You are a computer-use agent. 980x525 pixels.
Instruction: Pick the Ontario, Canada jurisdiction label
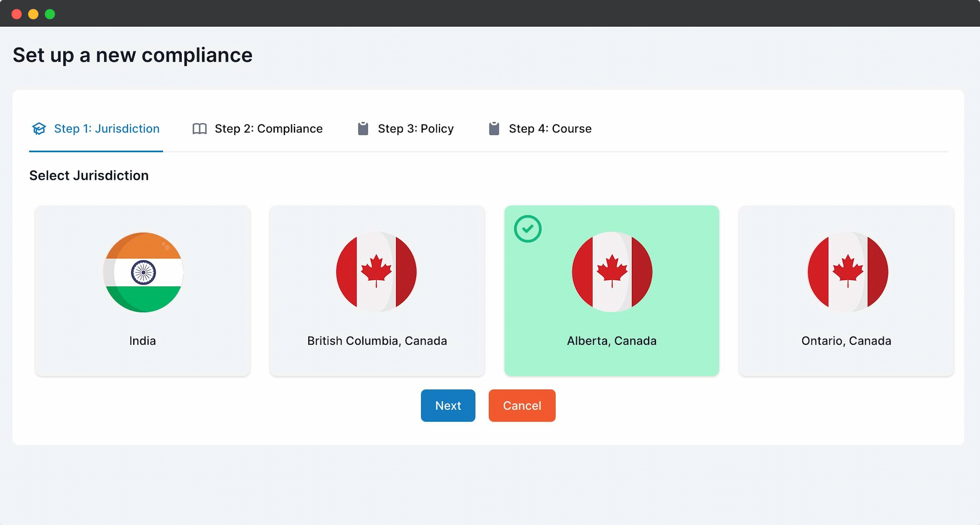point(846,341)
